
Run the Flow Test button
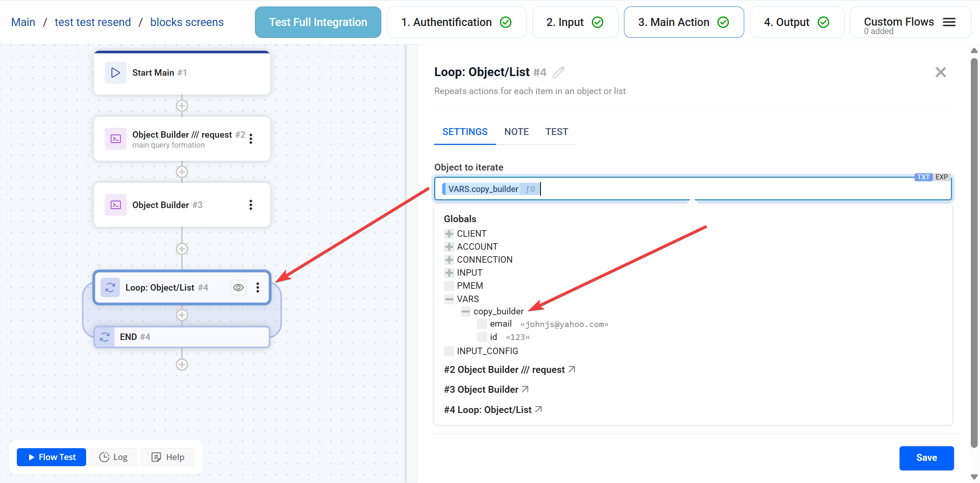click(52, 457)
